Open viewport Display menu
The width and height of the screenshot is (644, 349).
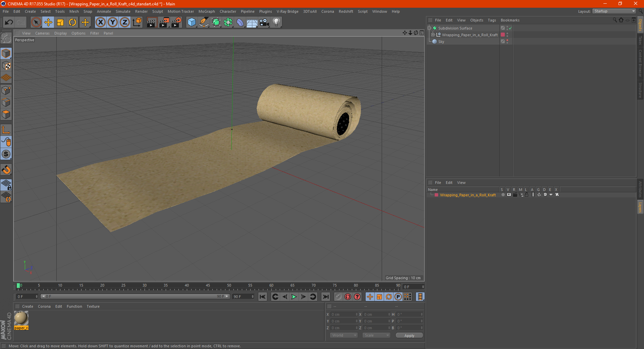point(61,33)
